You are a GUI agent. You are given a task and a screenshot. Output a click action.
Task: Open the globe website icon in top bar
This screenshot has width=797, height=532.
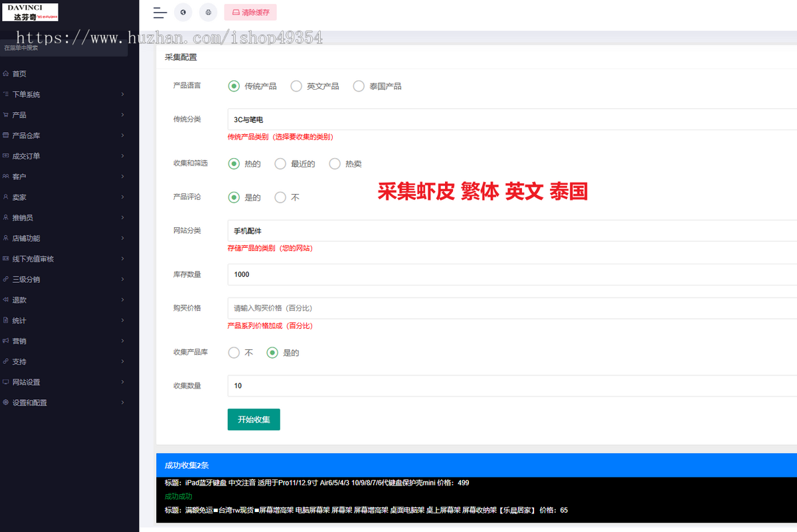point(183,12)
